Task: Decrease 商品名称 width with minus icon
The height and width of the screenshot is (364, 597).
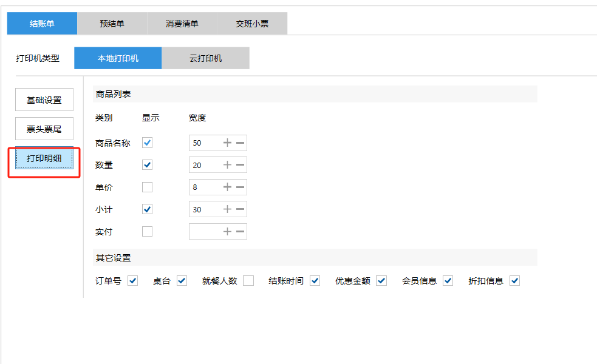Action: click(241, 143)
